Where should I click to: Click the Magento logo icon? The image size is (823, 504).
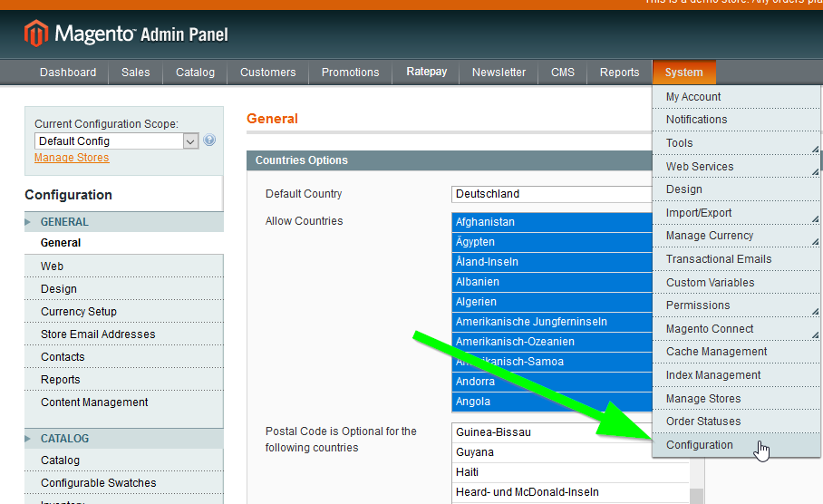tap(36, 34)
